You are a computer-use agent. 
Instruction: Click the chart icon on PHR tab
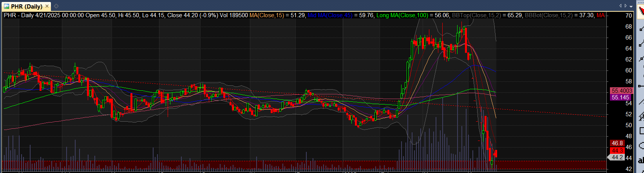coord(6,6)
